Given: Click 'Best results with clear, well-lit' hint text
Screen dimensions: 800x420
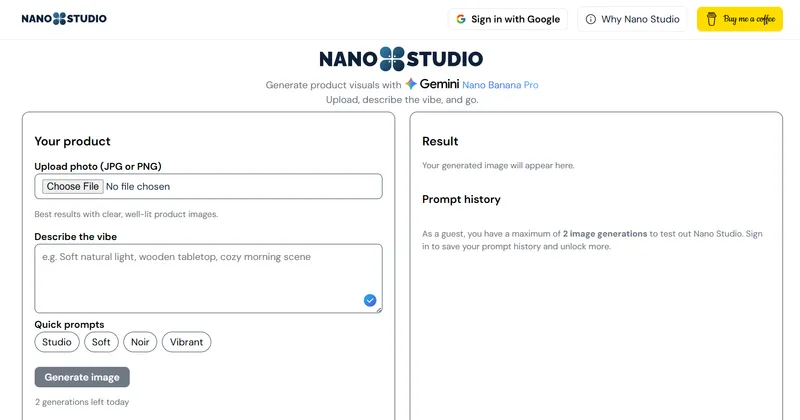Looking at the screenshot, I should pyautogui.click(x=126, y=214).
